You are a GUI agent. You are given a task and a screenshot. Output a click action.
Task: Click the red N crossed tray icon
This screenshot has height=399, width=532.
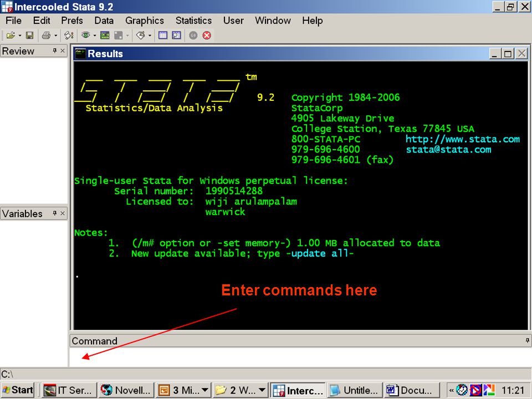[x=475, y=390]
